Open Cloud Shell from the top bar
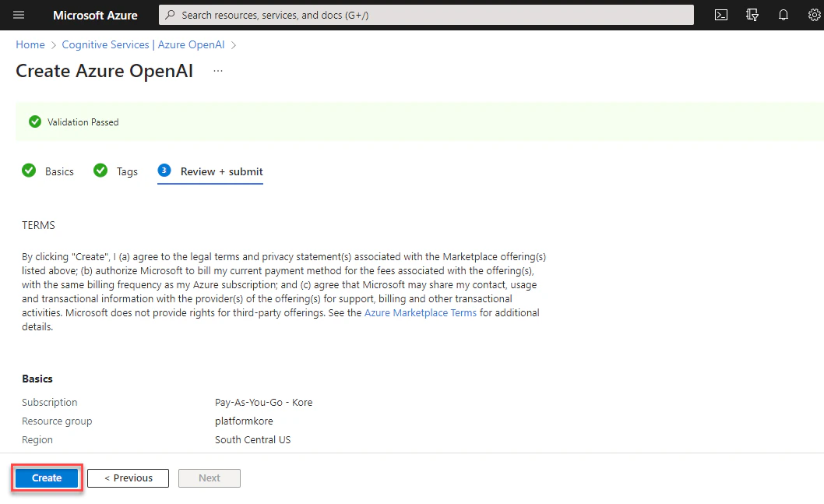 click(721, 15)
